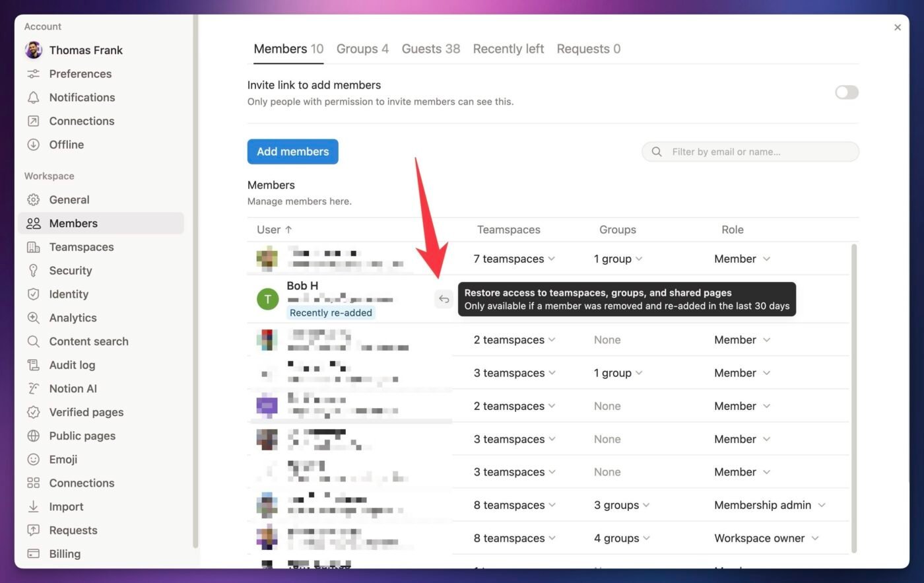Open Security settings in the sidebar
Screen dimensions: 924x583
(x=71, y=270)
